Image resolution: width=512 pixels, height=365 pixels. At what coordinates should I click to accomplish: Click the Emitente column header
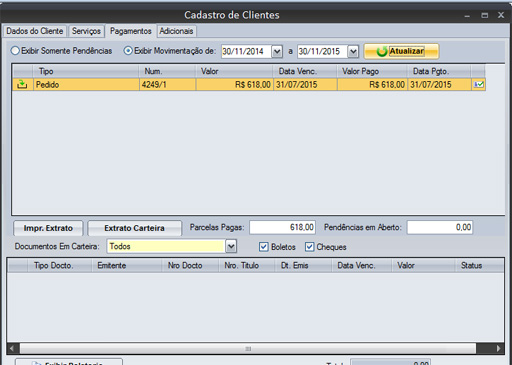pyautogui.click(x=127, y=266)
